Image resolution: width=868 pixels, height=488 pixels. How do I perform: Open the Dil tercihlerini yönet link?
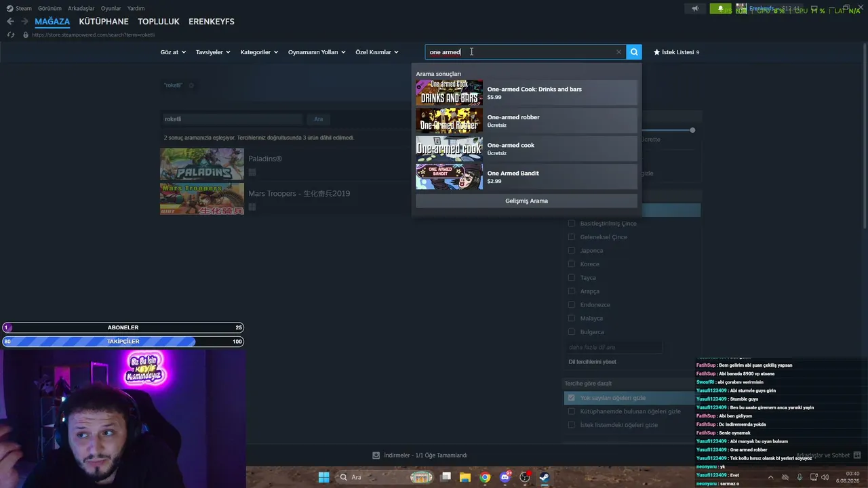pyautogui.click(x=592, y=362)
